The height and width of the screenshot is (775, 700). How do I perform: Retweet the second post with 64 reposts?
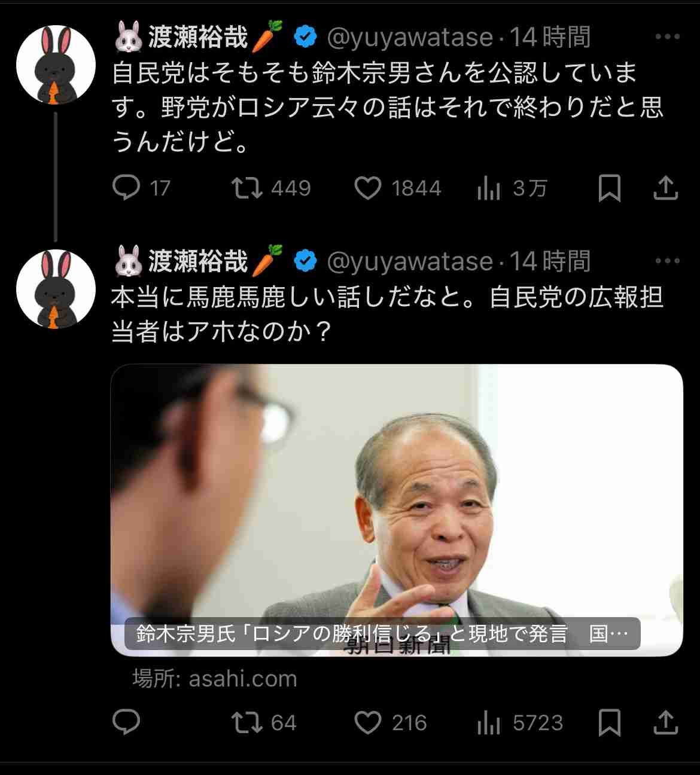point(264,722)
